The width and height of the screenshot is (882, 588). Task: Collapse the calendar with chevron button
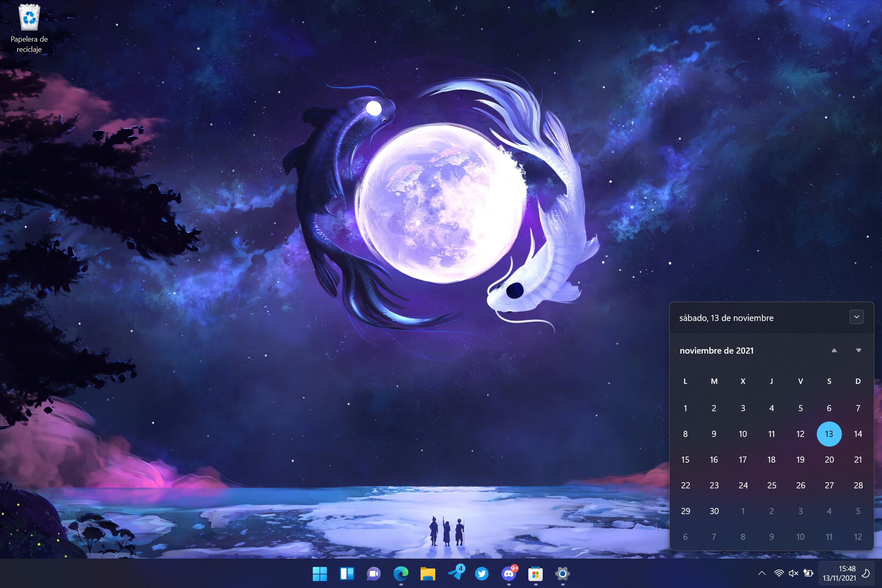[x=856, y=317]
